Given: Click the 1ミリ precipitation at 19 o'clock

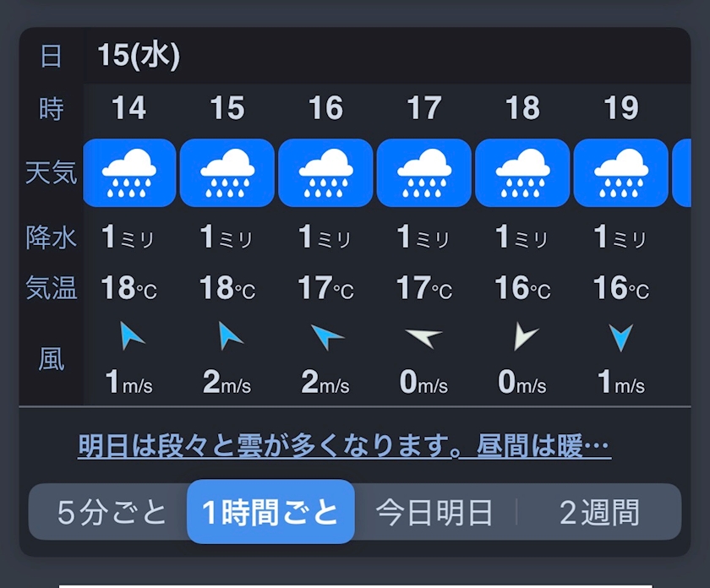Looking at the screenshot, I should [x=620, y=237].
